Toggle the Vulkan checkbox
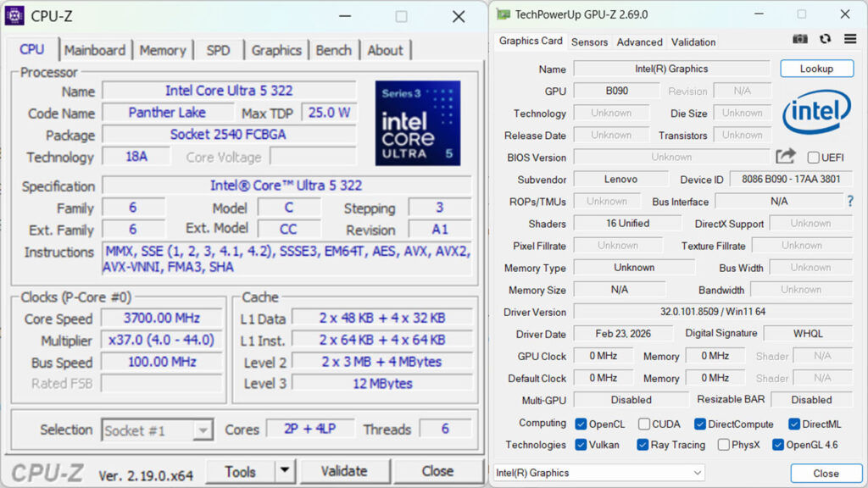 [581, 445]
